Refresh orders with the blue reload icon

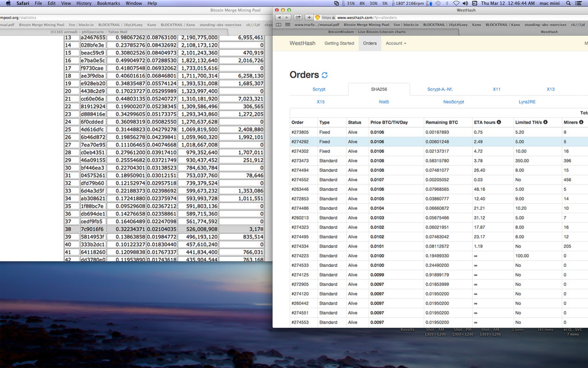[325, 75]
